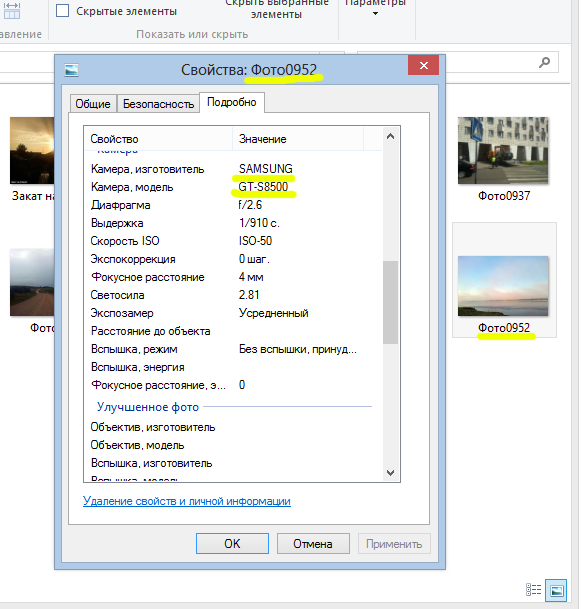Select the Подробно tab
The height and width of the screenshot is (609, 582).
click(232, 102)
